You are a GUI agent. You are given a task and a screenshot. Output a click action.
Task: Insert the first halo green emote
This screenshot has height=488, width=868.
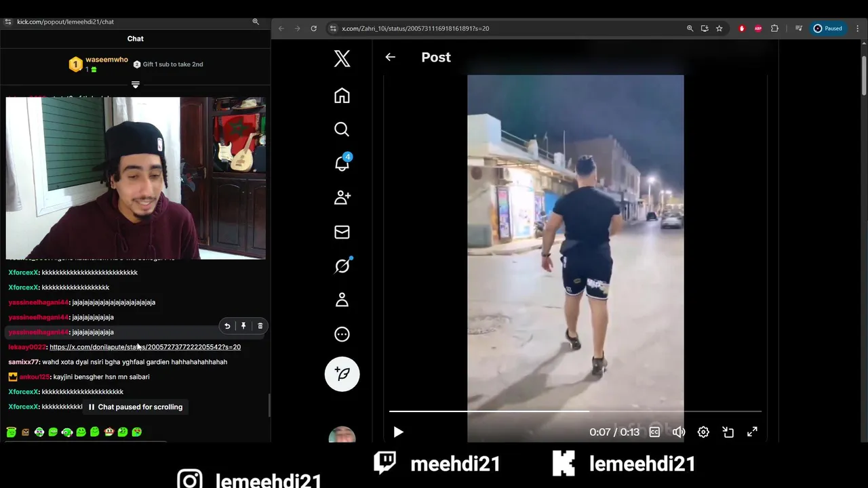click(x=12, y=432)
